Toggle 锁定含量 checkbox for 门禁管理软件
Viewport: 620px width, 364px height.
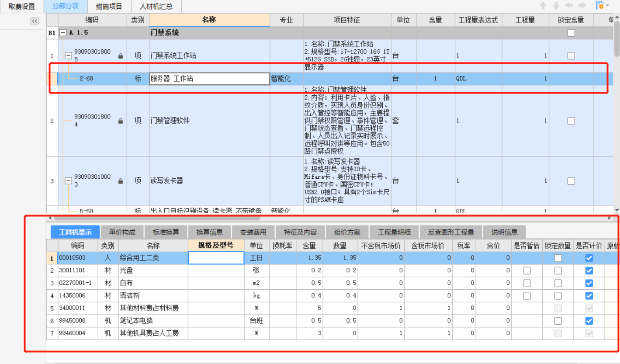(571, 121)
